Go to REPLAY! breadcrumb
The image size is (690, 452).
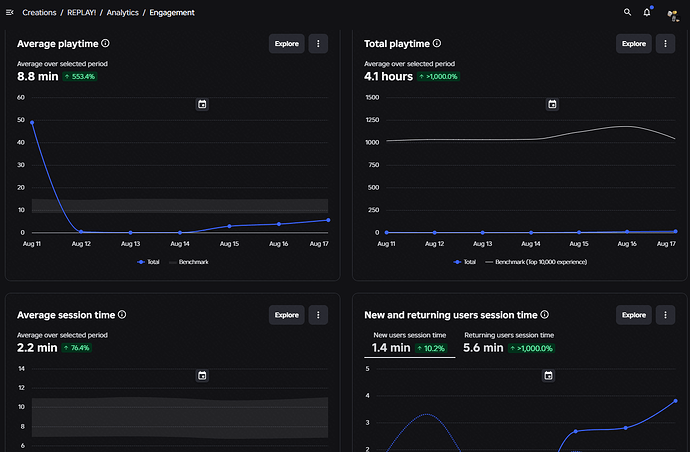pyautogui.click(x=81, y=13)
